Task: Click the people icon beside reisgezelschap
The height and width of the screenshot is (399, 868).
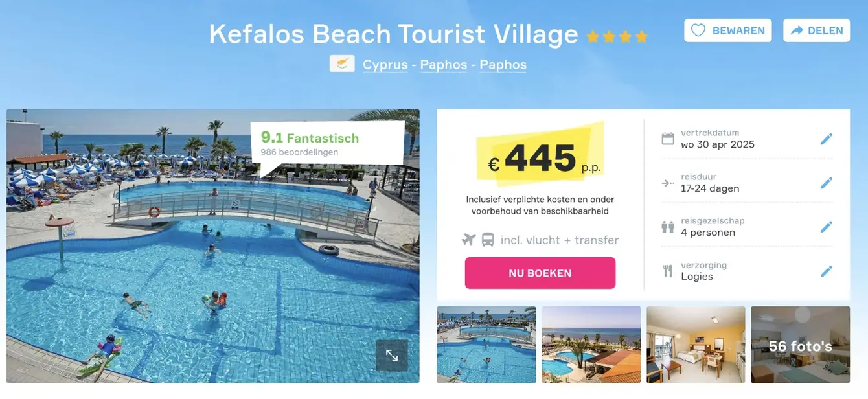Action: pos(668,227)
